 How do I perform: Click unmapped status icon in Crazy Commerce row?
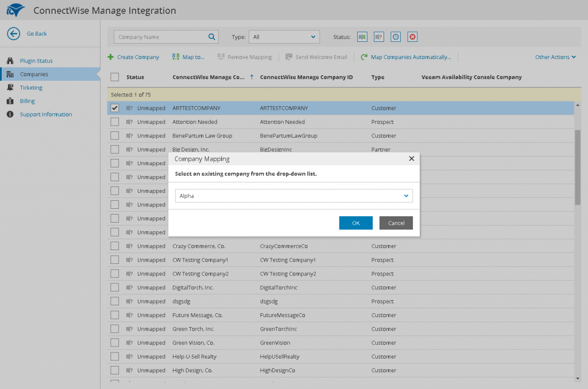pos(129,246)
